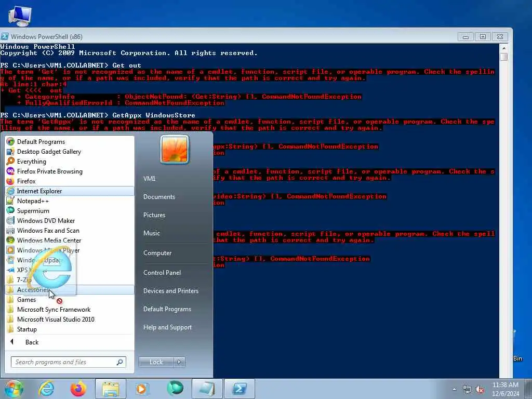Open network status tray icon

tap(467, 390)
